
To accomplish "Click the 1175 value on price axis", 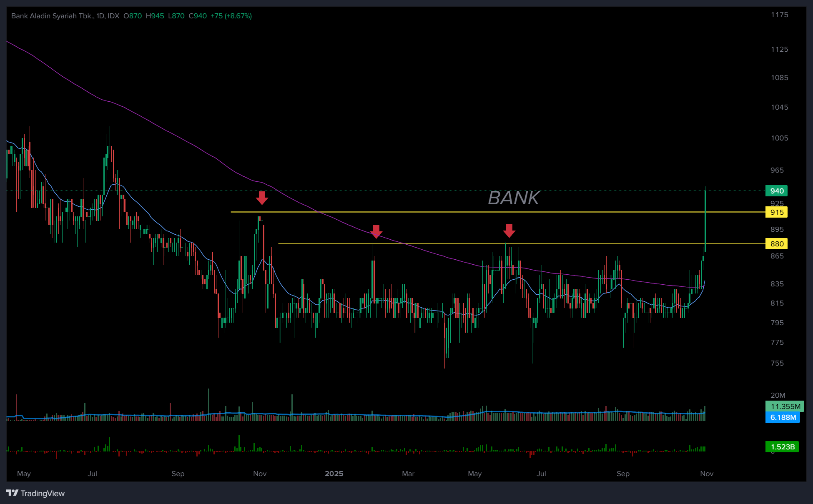I will point(779,15).
